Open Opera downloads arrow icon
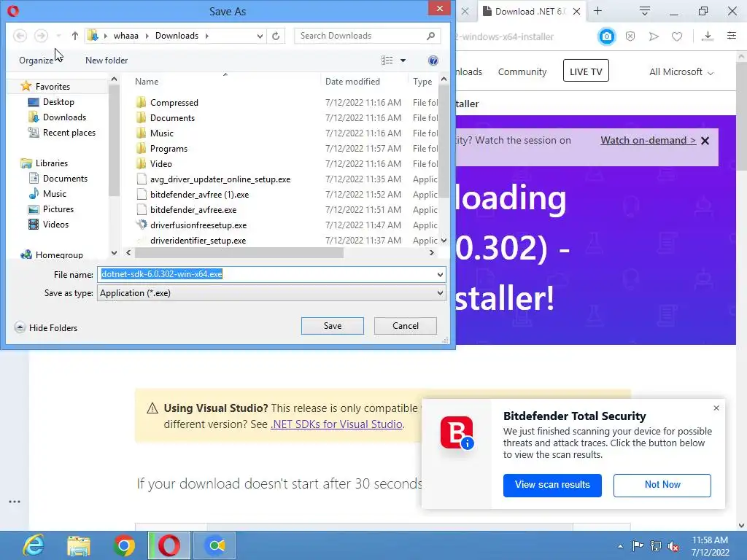The width and height of the screenshot is (747, 560). point(708,36)
